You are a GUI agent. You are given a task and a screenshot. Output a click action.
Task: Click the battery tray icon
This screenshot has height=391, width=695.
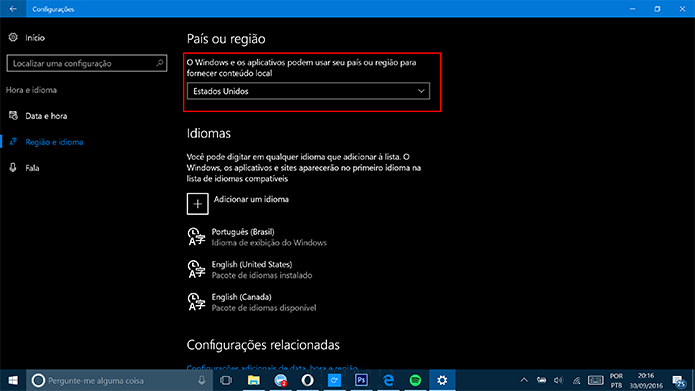(x=541, y=380)
